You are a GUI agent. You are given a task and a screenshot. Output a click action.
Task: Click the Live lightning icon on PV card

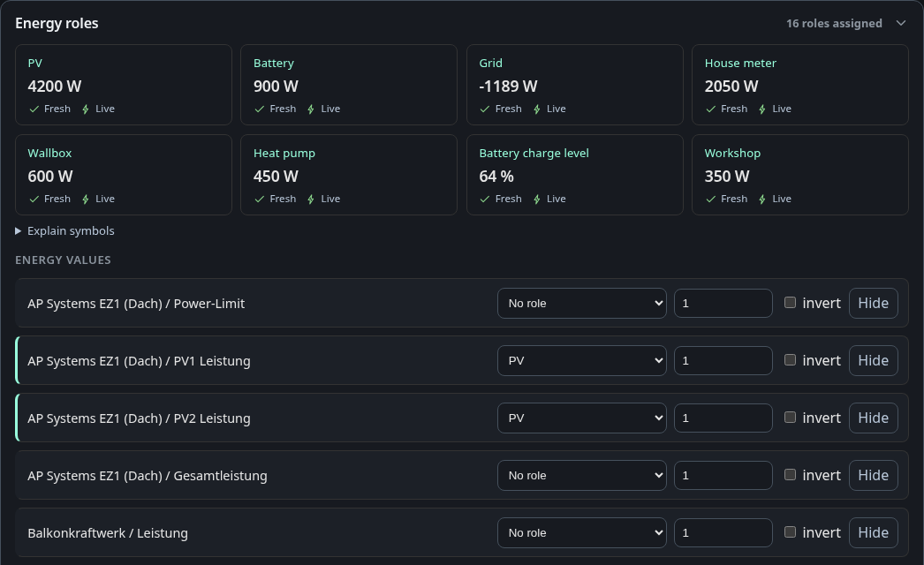[86, 109]
